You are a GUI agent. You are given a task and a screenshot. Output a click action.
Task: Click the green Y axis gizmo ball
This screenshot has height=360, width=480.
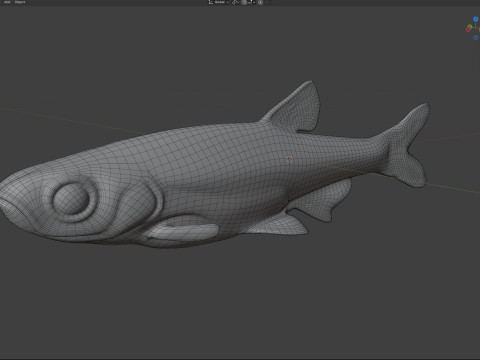click(470, 26)
